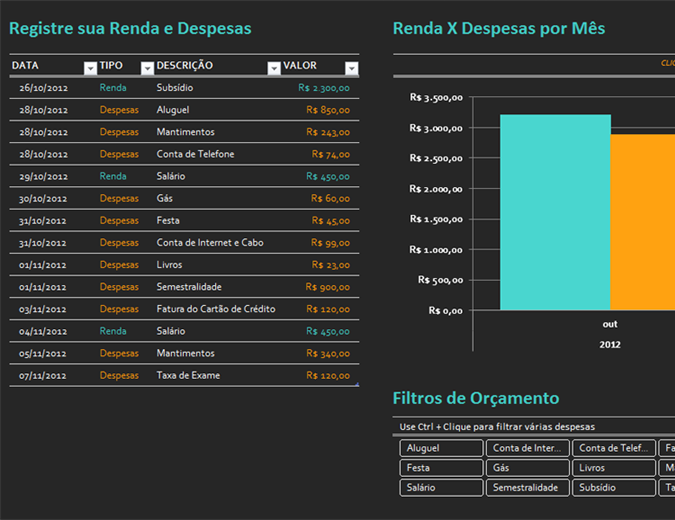Open the DESCRIÇÃO column filter dropdown
This screenshot has width=675, height=520.
(274, 68)
